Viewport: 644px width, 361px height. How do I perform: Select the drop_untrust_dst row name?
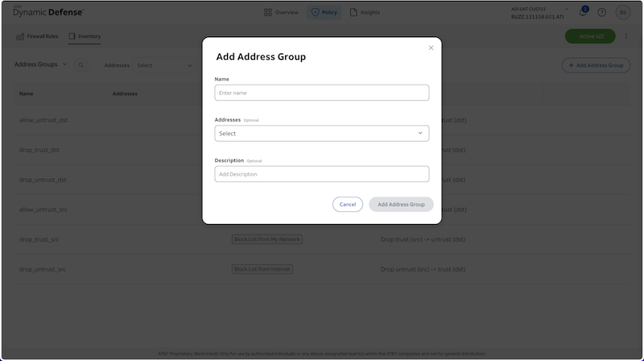(43, 180)
